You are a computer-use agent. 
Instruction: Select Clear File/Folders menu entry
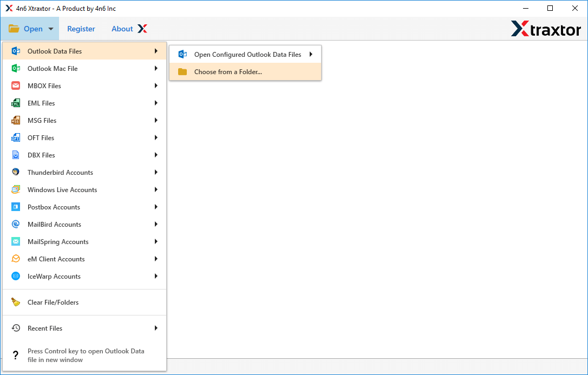[84, 302]
